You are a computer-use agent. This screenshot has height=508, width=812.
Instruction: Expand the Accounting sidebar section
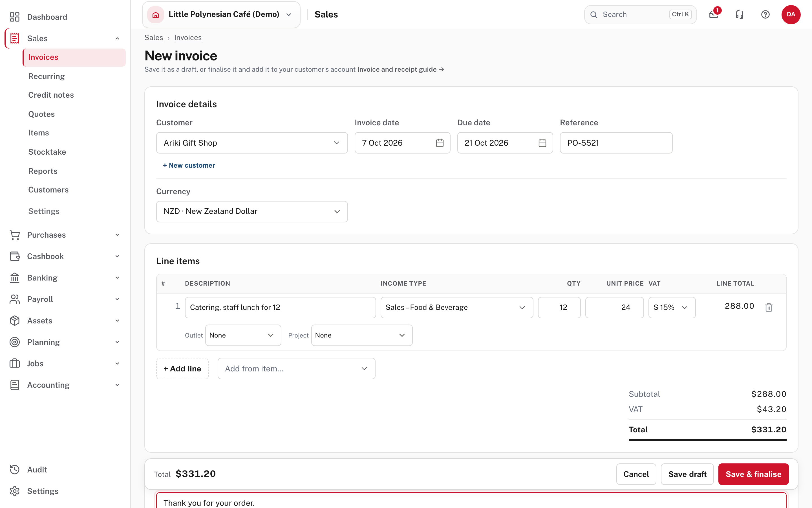117,385
